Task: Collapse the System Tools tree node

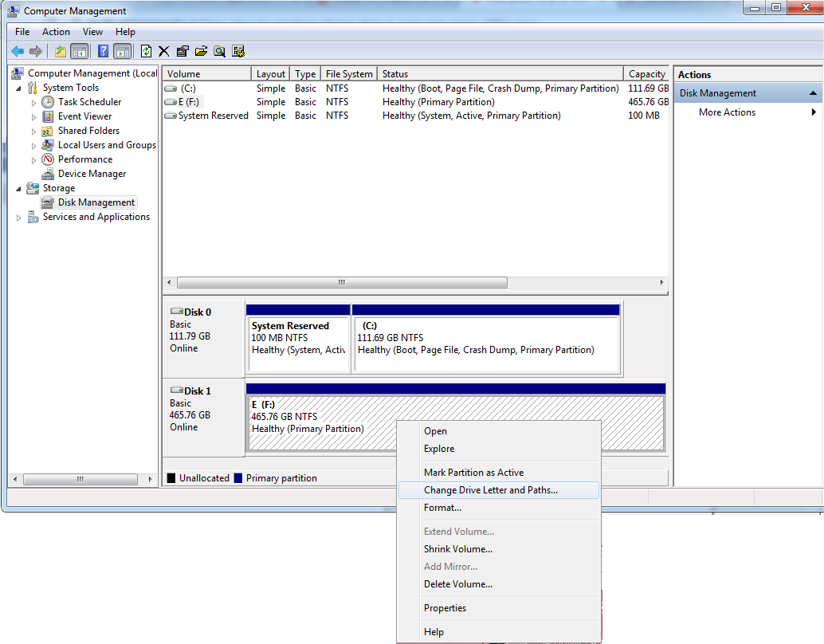Action: [x=19, y=88]
